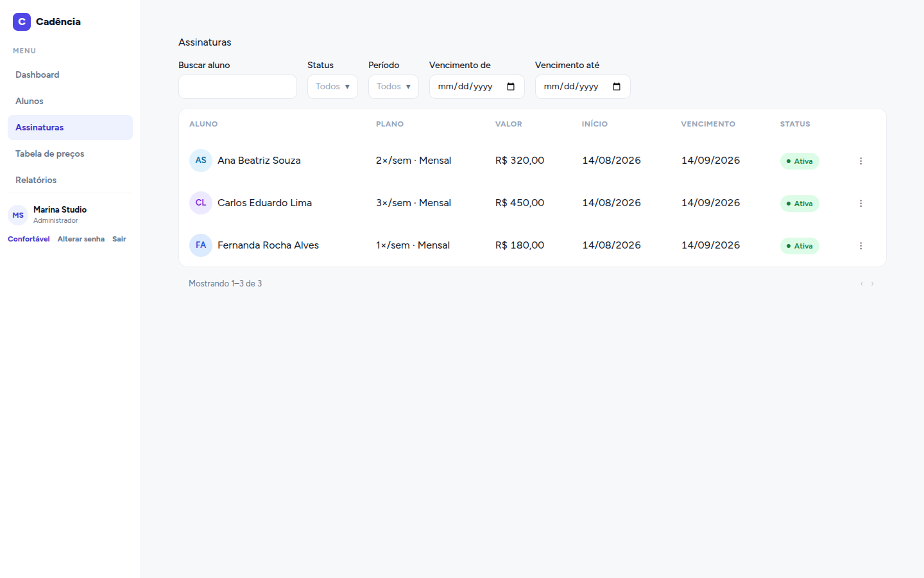Navigate to Alunos in the sidebar
The width and height of the screenshot is (924, 578).
pyautogui.click(x=70, y=101)
